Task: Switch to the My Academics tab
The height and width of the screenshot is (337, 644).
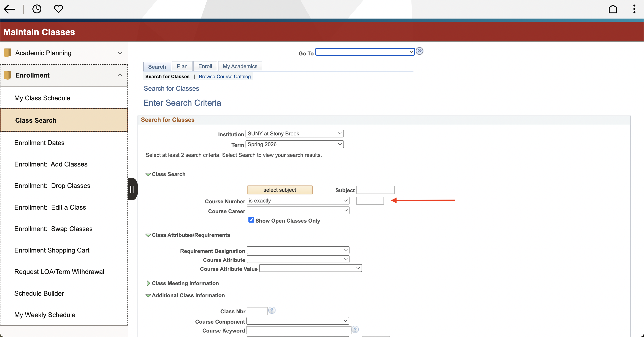Action: [240, 66]
